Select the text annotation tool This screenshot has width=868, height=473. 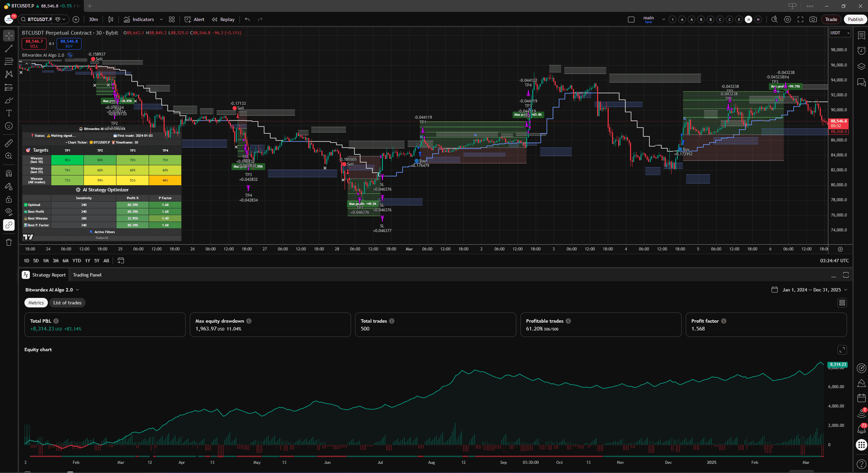[9, 113]
